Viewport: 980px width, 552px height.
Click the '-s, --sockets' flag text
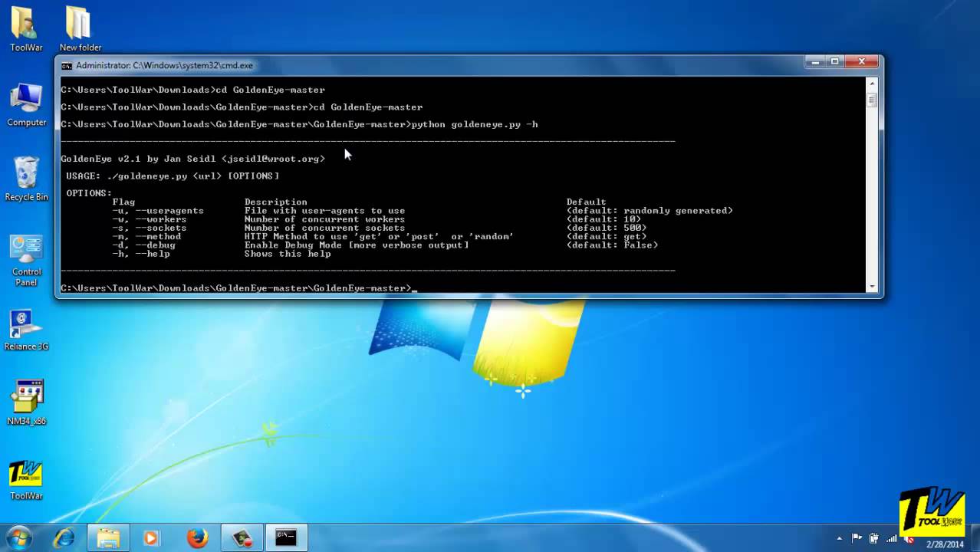coord(150,228)
